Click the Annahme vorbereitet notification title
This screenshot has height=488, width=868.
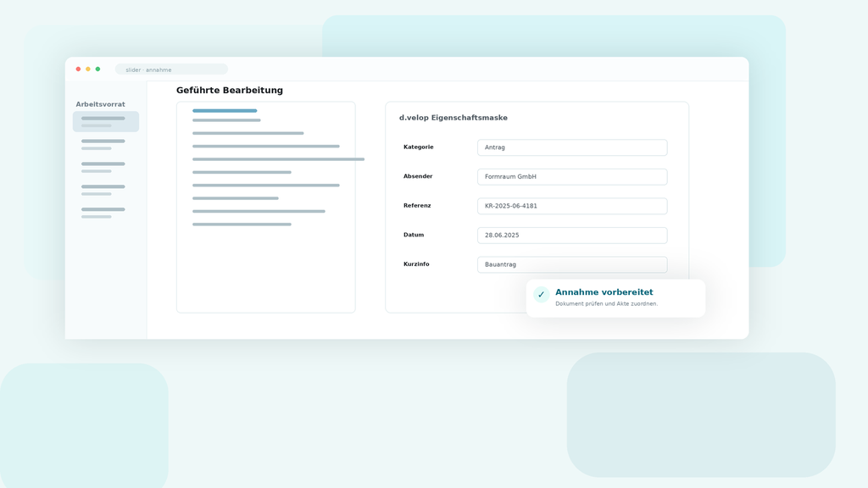click(x=604, y=292)
